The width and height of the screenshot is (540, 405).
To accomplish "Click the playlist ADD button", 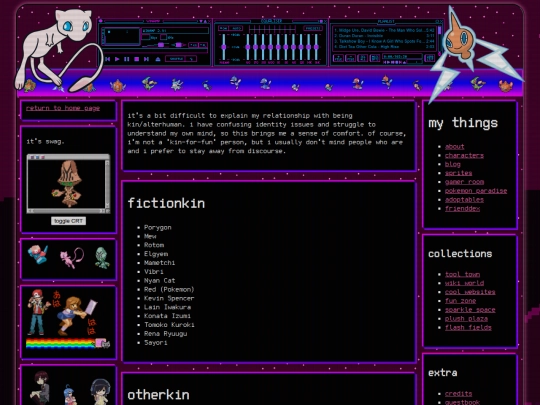I will pos(339,58).
